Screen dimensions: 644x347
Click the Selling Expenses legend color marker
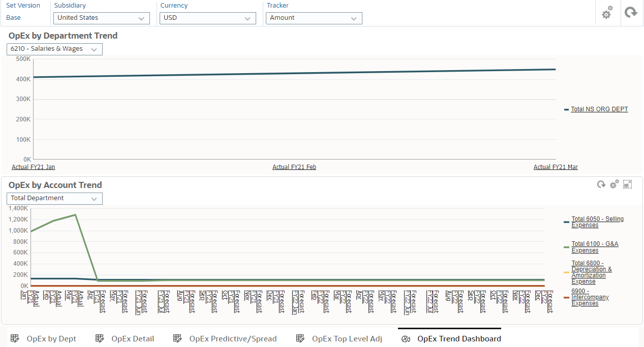(x=566, y=222)
